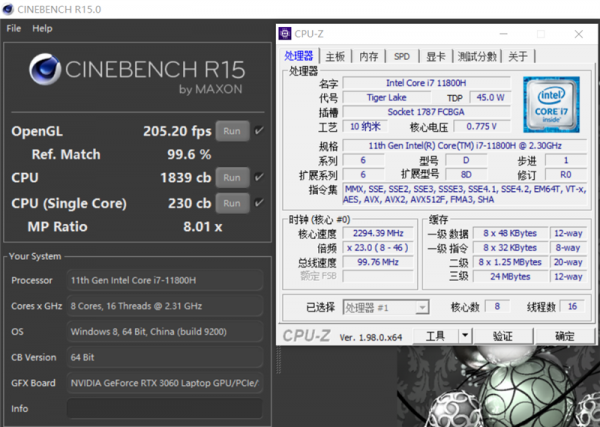Image resolution: width=600 pixels, height=427 pixels.
Task: Toggle the OpenGL test checkmark
Action: [260, 131]
